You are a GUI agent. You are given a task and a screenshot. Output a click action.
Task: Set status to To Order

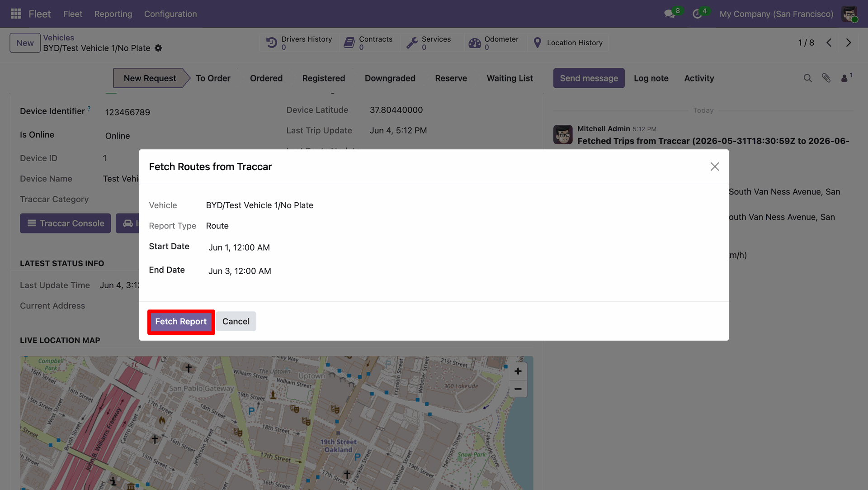point(213,78)
